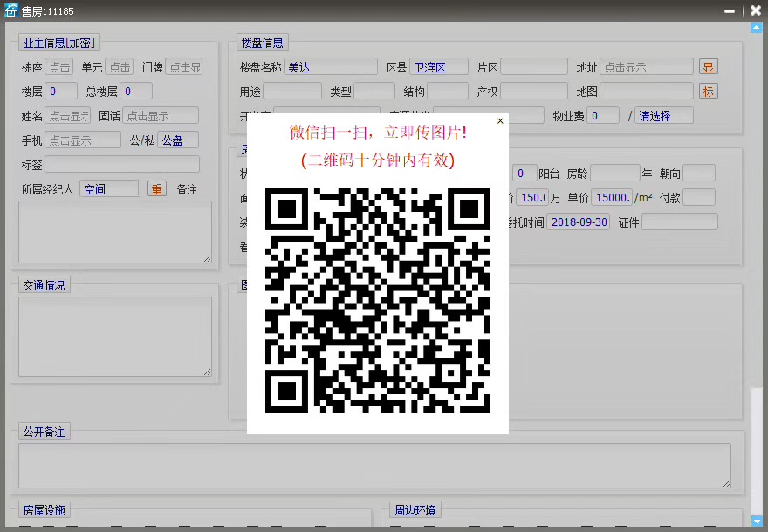The image size is (768, 532).
Task: Select the 所属经纪人 field showing 空间
Action: [109, 189]
